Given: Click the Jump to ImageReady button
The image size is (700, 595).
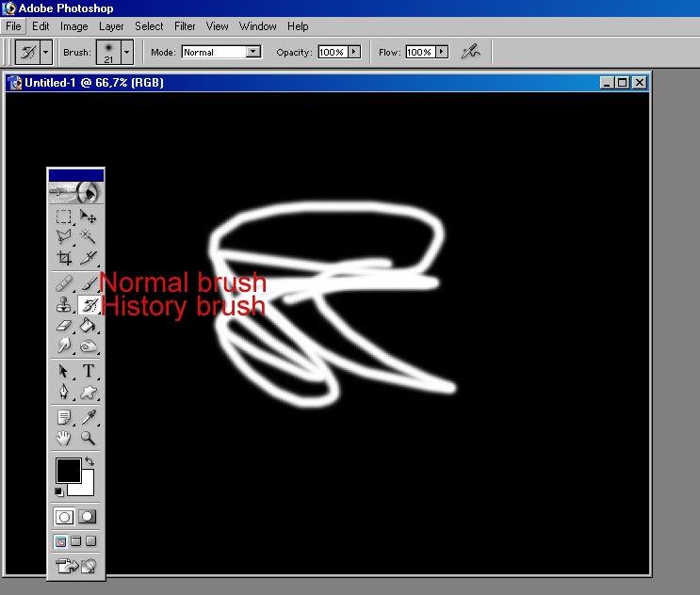Looking at the screenshot, I should click(x=76, y=566).
